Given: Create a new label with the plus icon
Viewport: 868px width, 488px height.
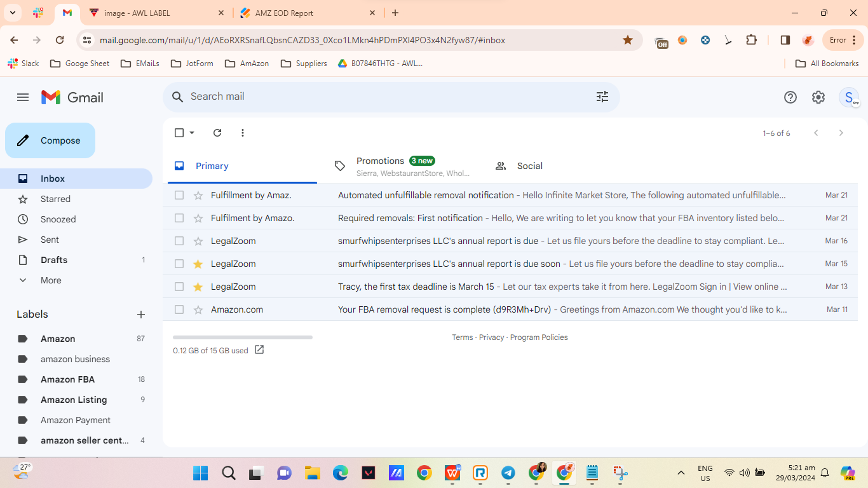Looking at the screenshot, I should point(141,315).
